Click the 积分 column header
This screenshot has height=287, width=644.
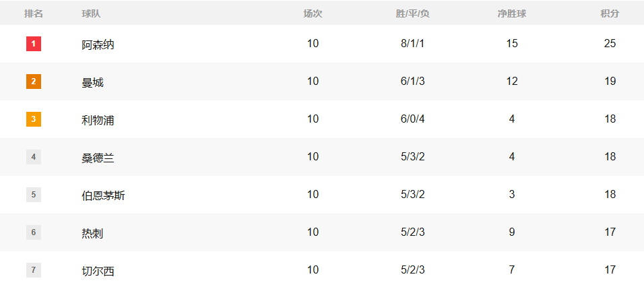tap(610, 13)
